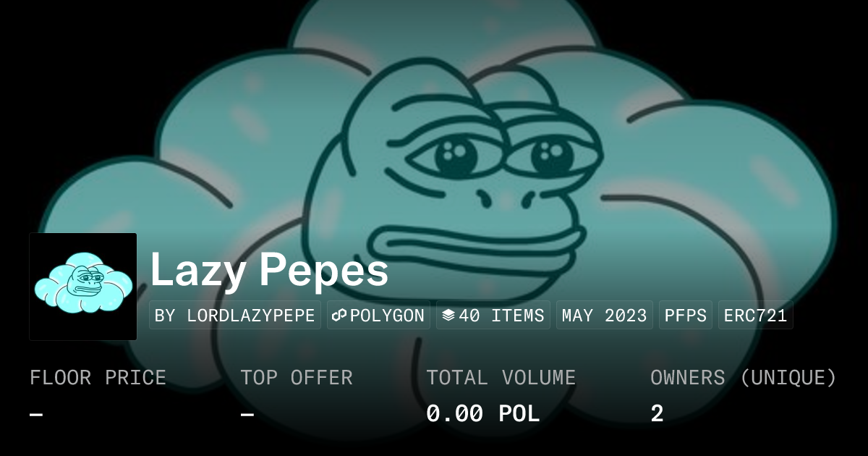Click the ERC721 token standard badge
This screenshot has width=868, height=456.
pyautogui.click(x=756, y=316)
